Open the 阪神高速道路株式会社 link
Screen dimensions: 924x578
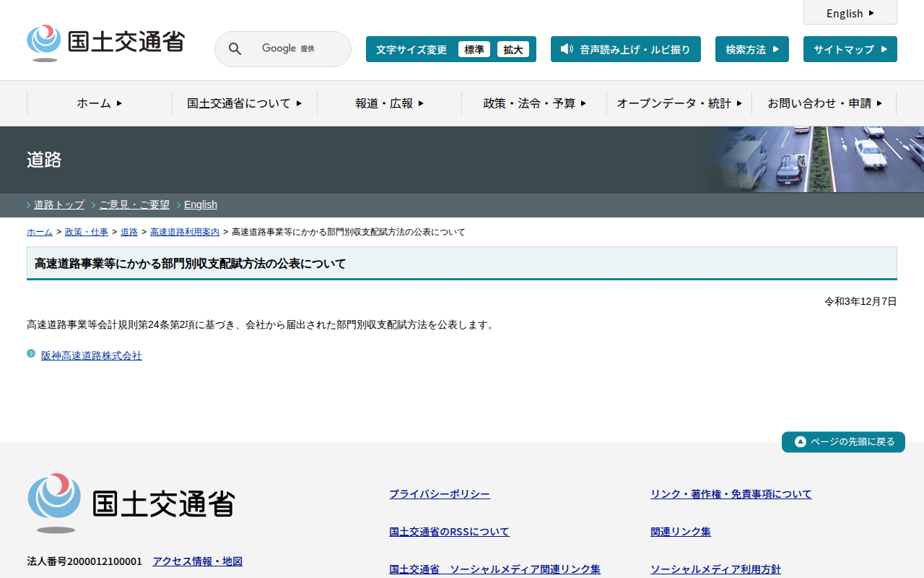click(92, 355)
